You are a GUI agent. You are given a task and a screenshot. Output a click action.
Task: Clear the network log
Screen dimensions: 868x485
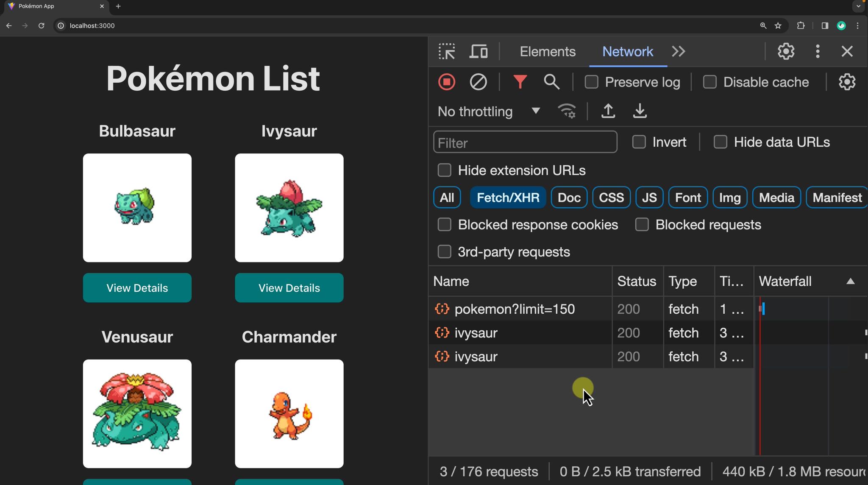click(x=478, y=82)
